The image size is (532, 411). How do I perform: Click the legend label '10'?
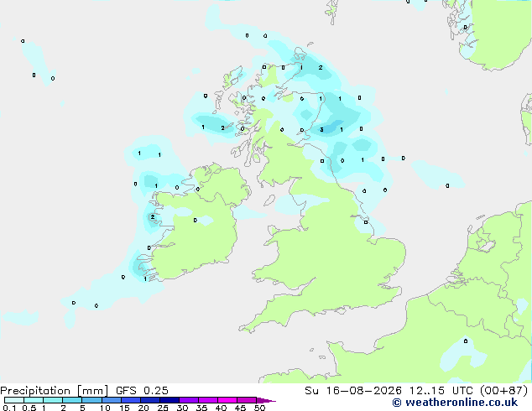click(105, 408)
